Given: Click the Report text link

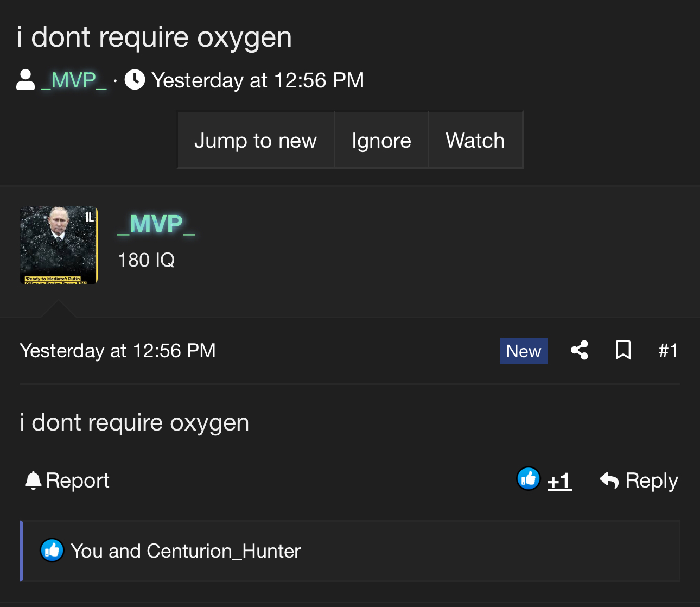Looking at the screenshot, I should pos(78,480).
